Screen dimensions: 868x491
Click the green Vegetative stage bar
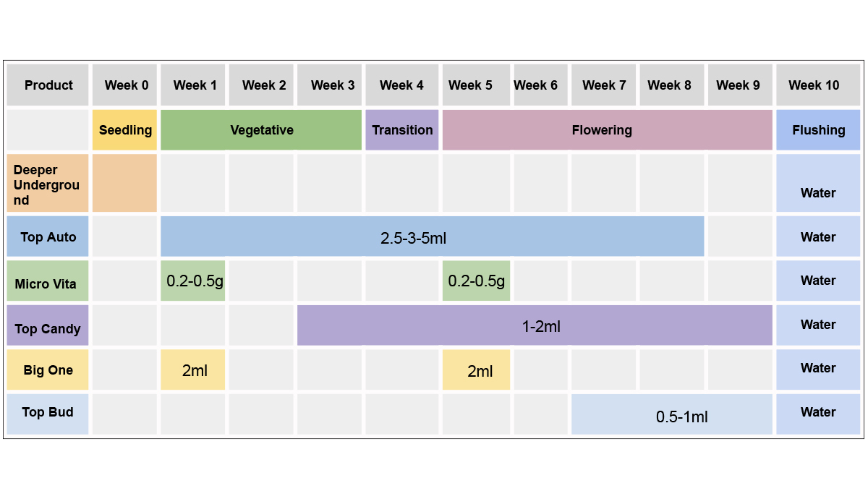[x=261, y=130]
